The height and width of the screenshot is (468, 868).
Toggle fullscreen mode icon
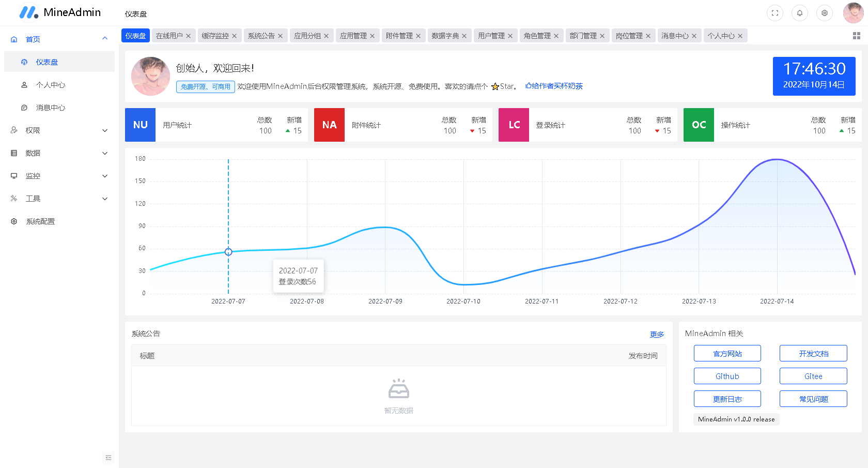click(x=775, y=13)
